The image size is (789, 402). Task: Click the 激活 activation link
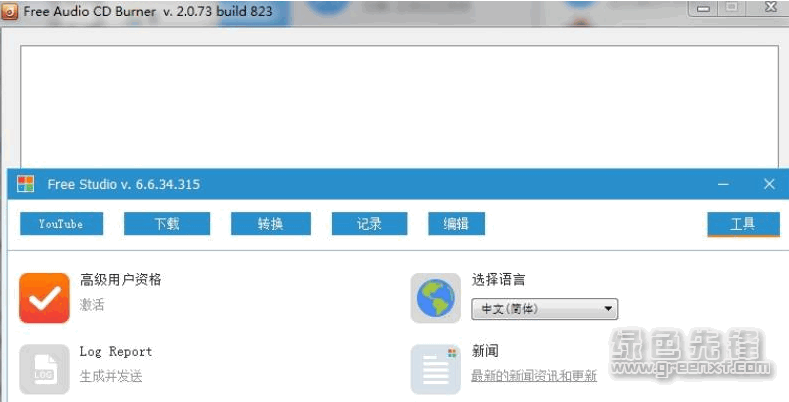[x=92, y=304]
